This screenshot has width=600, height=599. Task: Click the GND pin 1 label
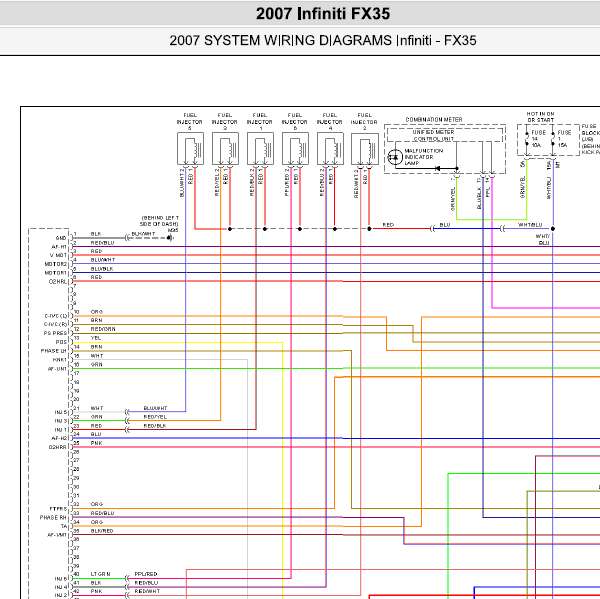pyautogui.click(x=61, y=238)
